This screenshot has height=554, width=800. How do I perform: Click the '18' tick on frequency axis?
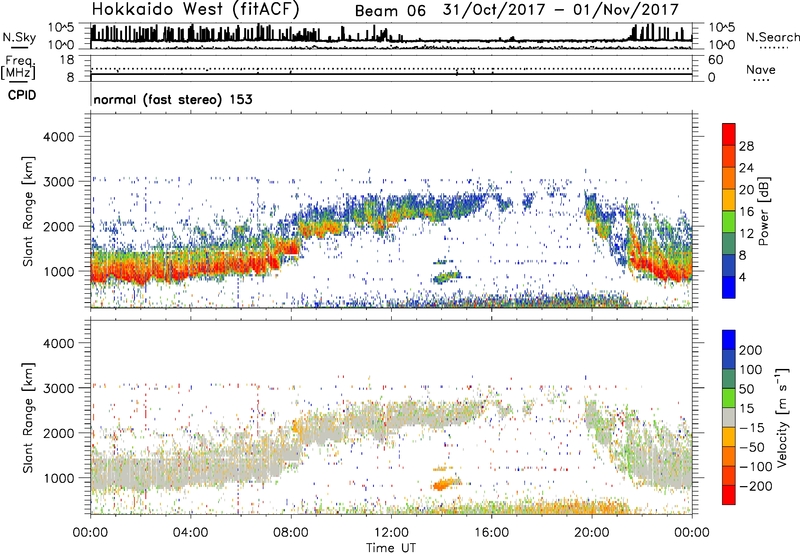tap(67, 60)
